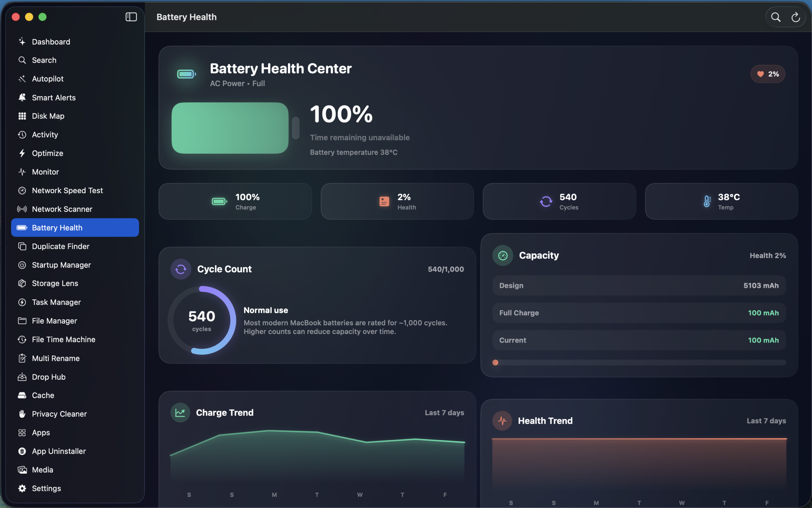Click the Charge Trend chart icon

click(x=180, y=412)
